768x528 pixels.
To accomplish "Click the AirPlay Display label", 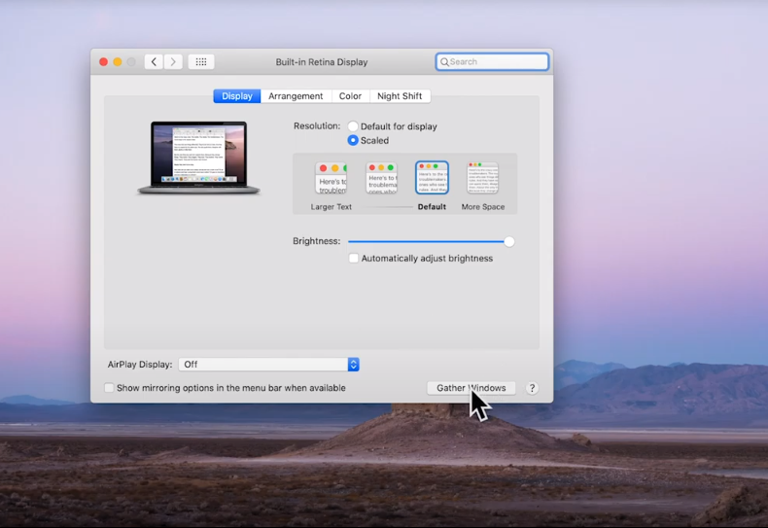I will coord(140,364).
